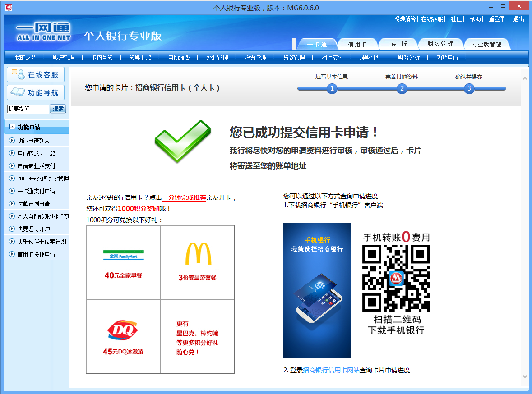Switch to the 信用卡 tab
532x394 pixels.
357,45
